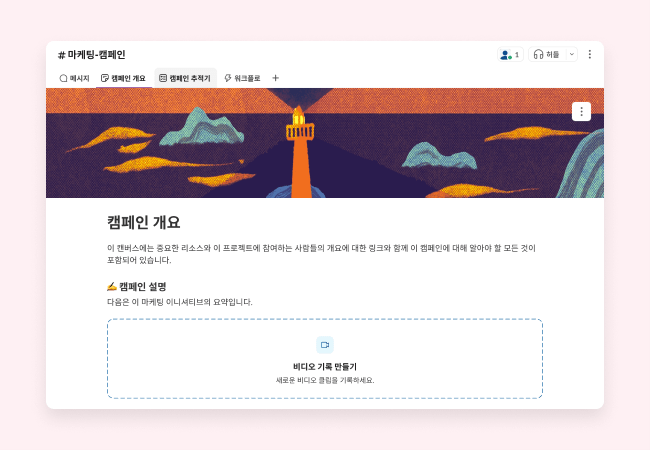Image resolution: width=650 pixels, height=450 pixels.
Task: Switch to the 메시지 tab
Action: [x=75, y=78]
